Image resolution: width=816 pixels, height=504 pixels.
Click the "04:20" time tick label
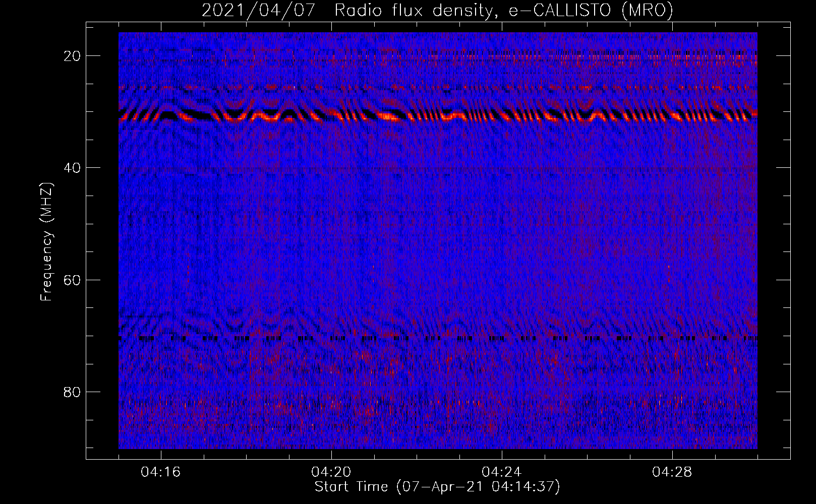pos(331,472)
